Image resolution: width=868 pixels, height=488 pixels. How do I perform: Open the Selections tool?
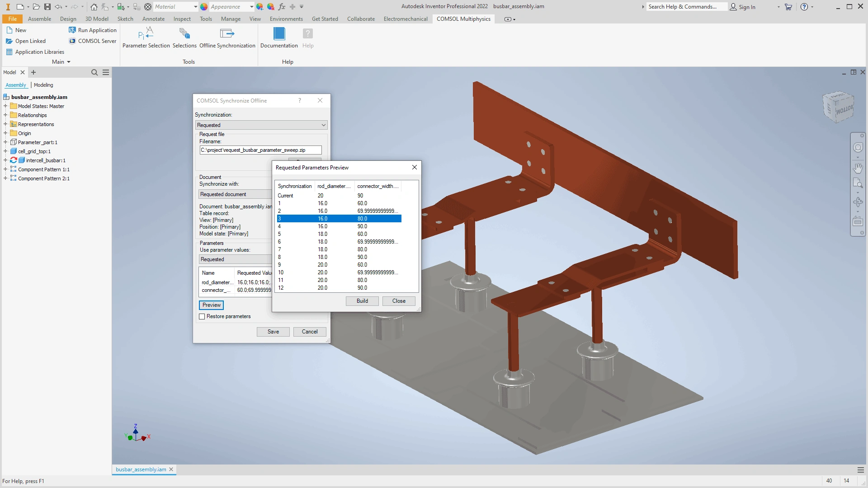[x=184, y=34]
